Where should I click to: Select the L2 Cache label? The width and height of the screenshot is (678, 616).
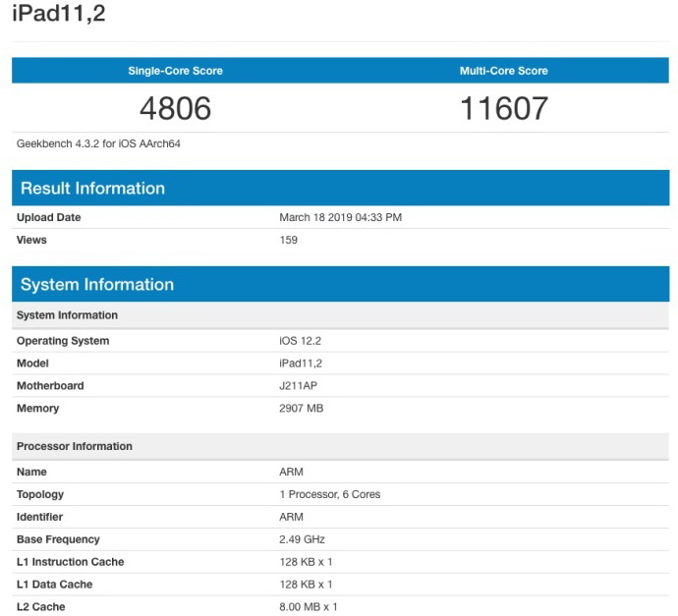[x=40, y=606]
